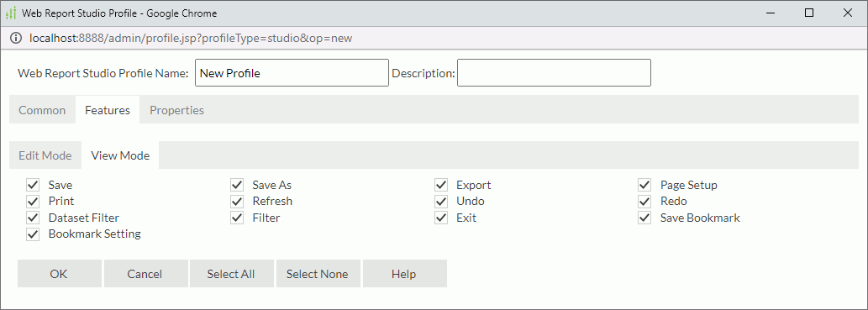Uncheck the Filter checkbox
Screen dimensions: 868x310
tap(237, 218)
